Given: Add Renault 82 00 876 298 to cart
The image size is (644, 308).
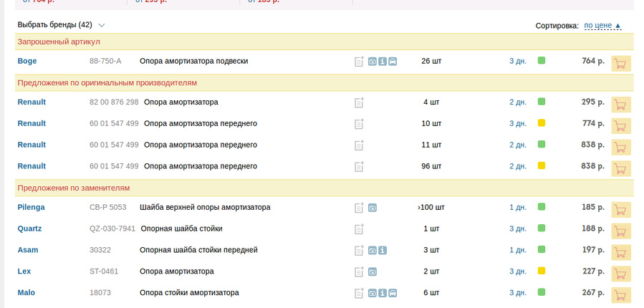Looking at the screenshot, I should pos(621,105).
